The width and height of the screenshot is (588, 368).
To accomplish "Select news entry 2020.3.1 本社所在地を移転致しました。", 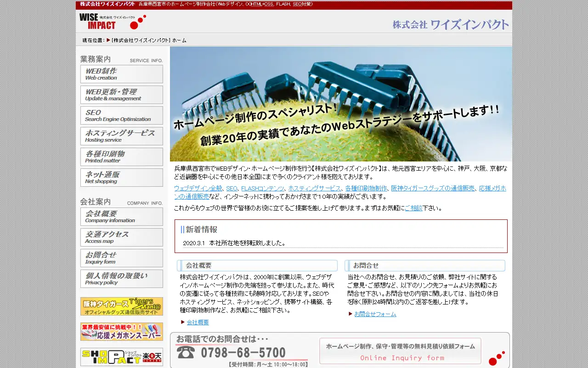I will pyautogui.click(x=234, y=243).
